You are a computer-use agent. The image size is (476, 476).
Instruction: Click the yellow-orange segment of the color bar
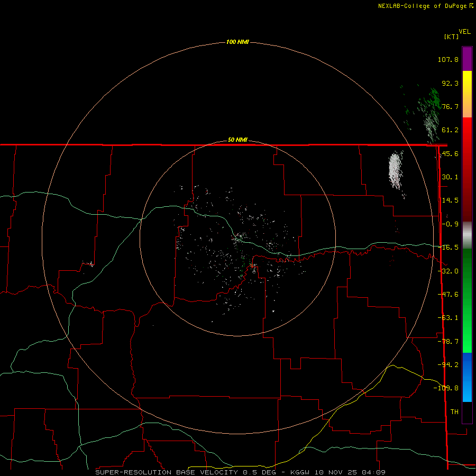[x=467, y=94]
